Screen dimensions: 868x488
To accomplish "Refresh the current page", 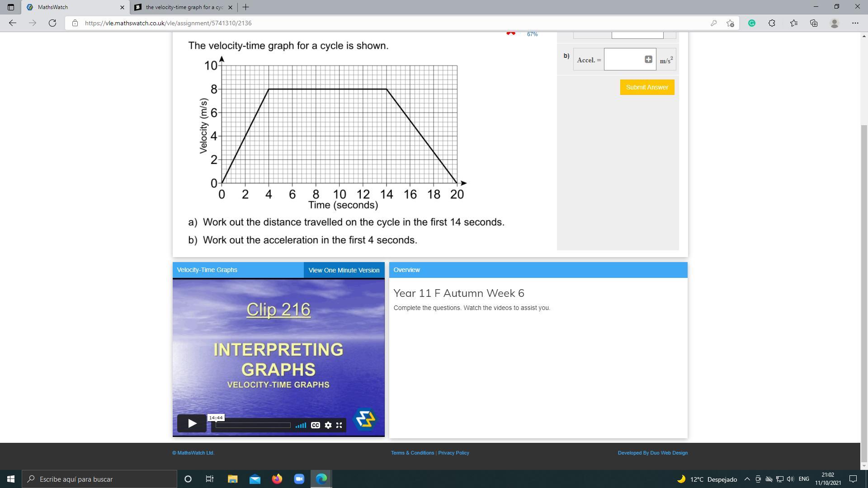I will coord(52,23).
